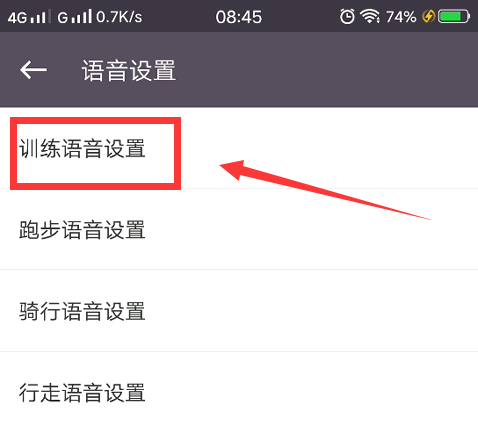Click the red arrow annotation's arrowhead
Viewport: 478px width, 432px height.
tap(233, 169)
